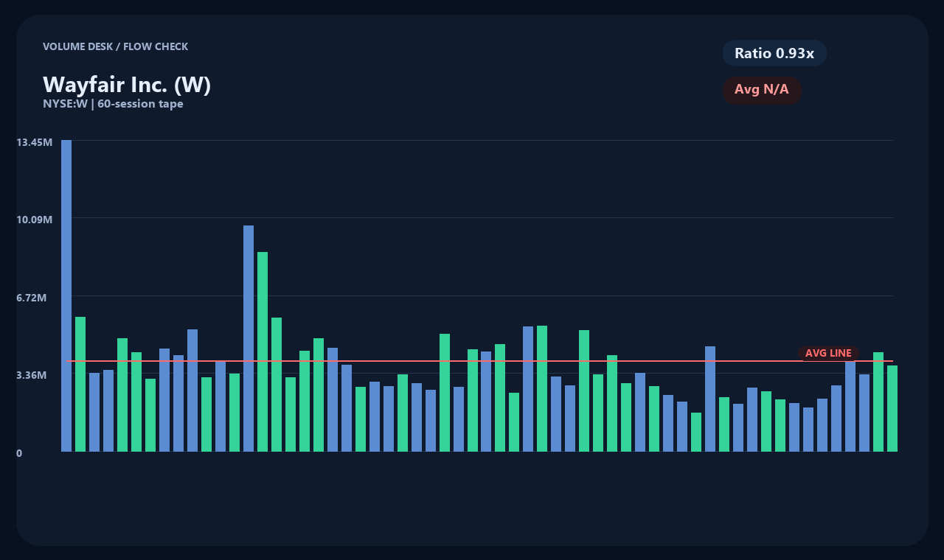Screen dimensions: 944x560
Task: Click the Wayfair Inc. (W) title
Action: click(127, 85)
